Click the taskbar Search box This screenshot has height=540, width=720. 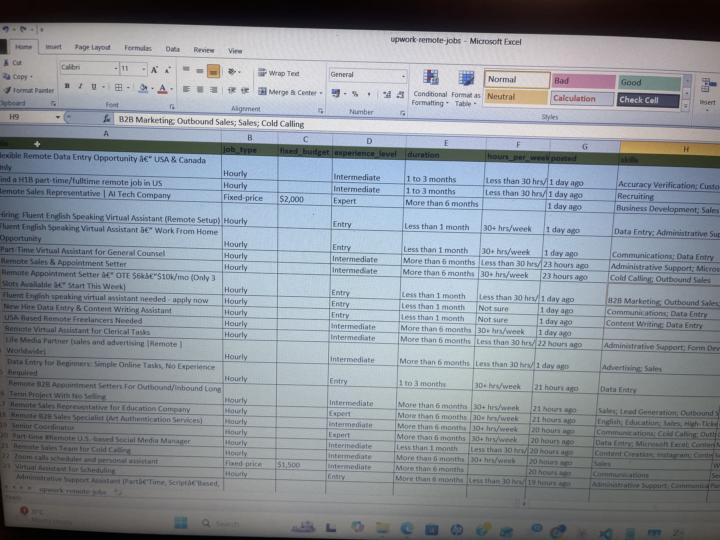point(222,524)
